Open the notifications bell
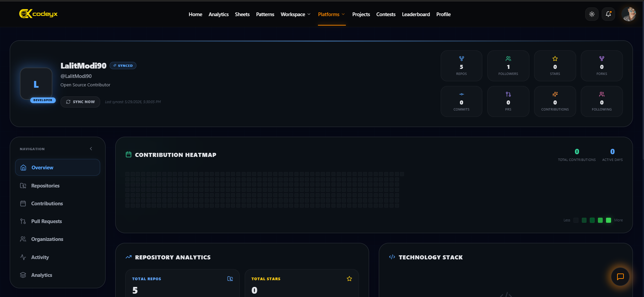This screenshot has width=644, height=297. [x=608, y=14]
